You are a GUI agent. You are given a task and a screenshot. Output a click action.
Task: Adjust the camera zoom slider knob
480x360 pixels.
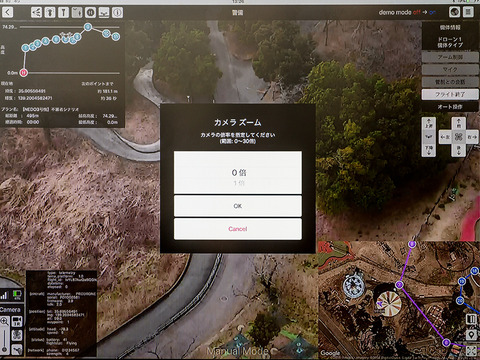click(4, 350)
